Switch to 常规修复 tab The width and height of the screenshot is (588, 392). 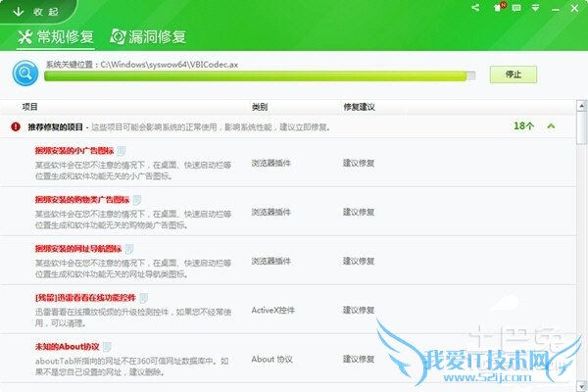click(x=56, y=37)
